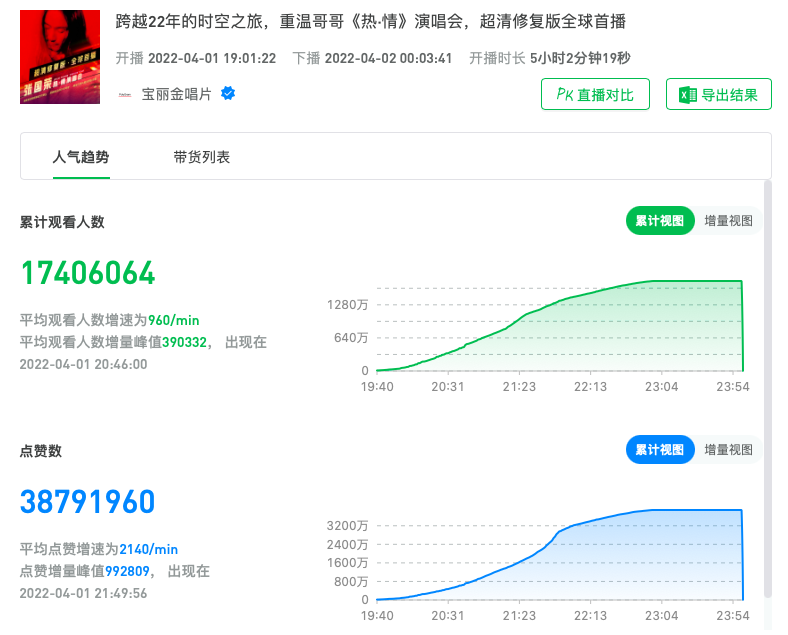The image size is (788, 635).
Task: Click the viewer peak value 390332
Action: [184, 342]
